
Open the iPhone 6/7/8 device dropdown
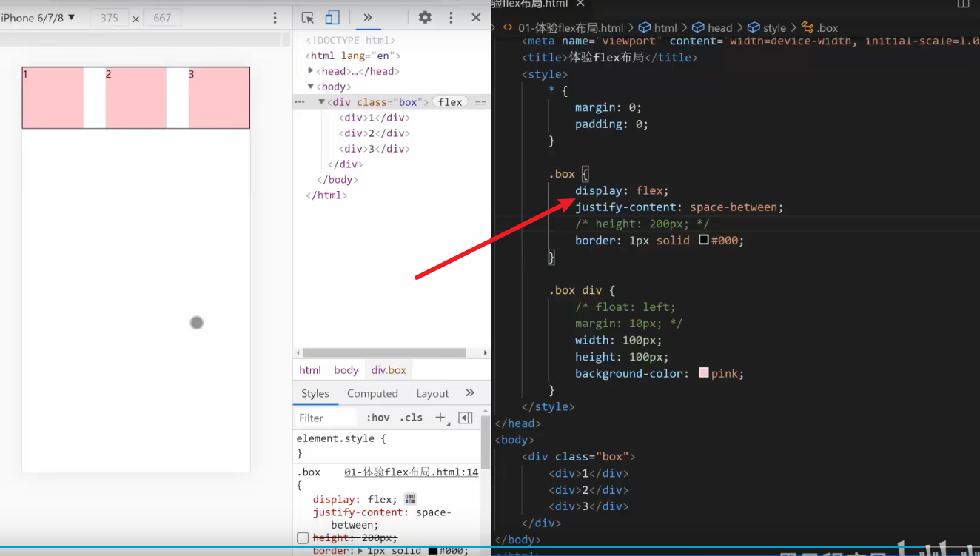pos(38,18)
